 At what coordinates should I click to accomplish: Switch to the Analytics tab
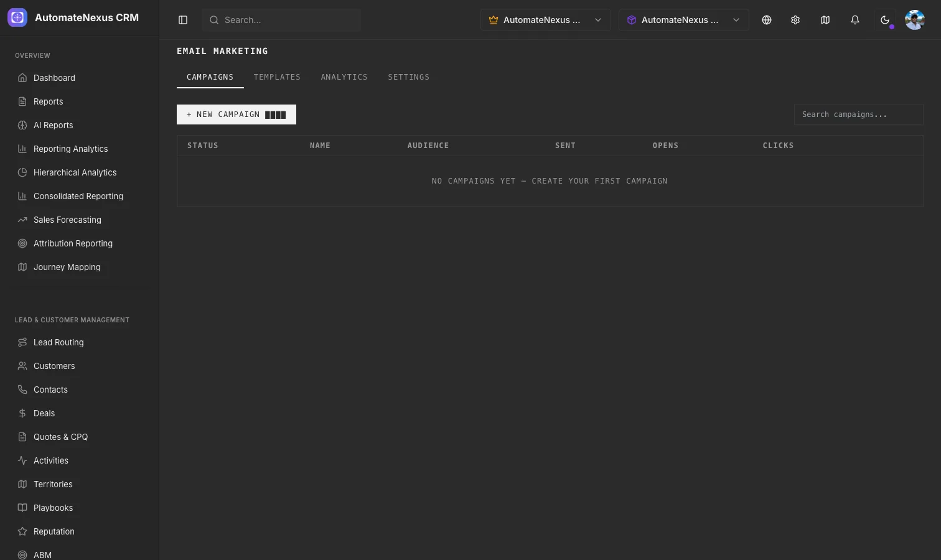coord(344,77)
